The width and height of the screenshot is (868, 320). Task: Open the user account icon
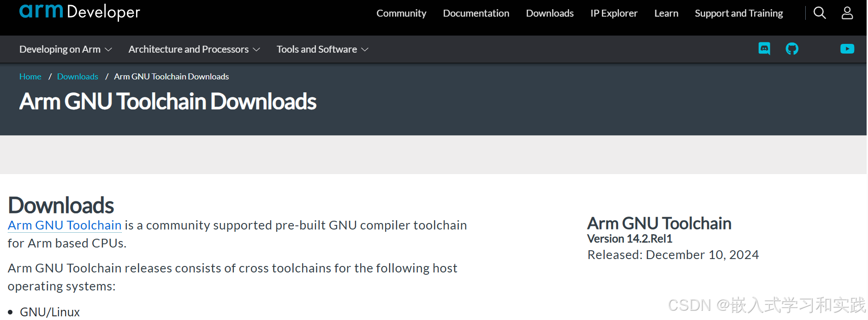tap(847, 13)
